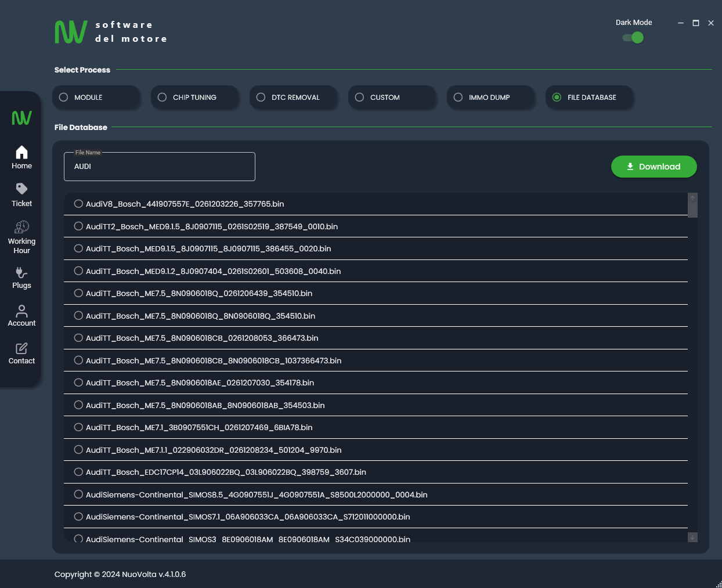This screenshot has height=588, width=722.
Task: Select the CHIP TUNING process option
Action: (163, 98)
